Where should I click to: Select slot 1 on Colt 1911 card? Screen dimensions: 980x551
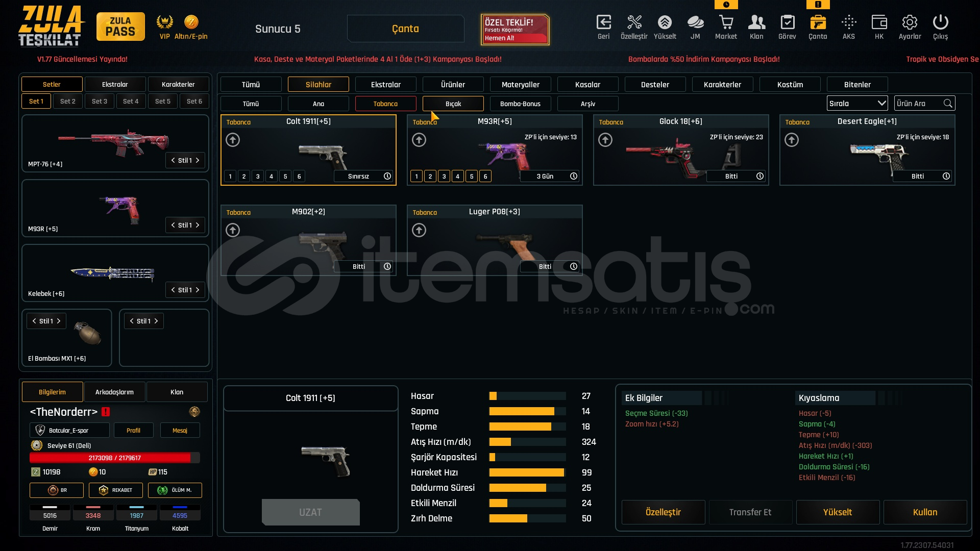[x=230, y=177]
